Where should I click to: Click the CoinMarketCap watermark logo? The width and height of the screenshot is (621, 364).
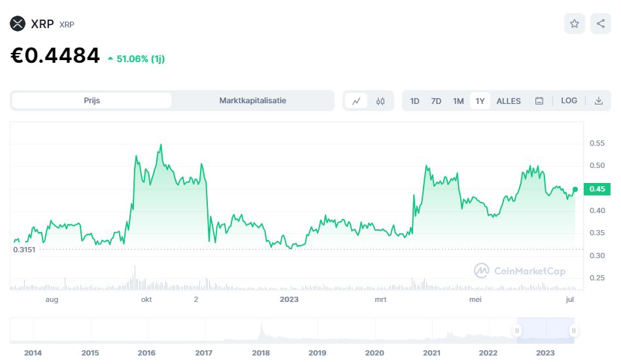[520, 271]
